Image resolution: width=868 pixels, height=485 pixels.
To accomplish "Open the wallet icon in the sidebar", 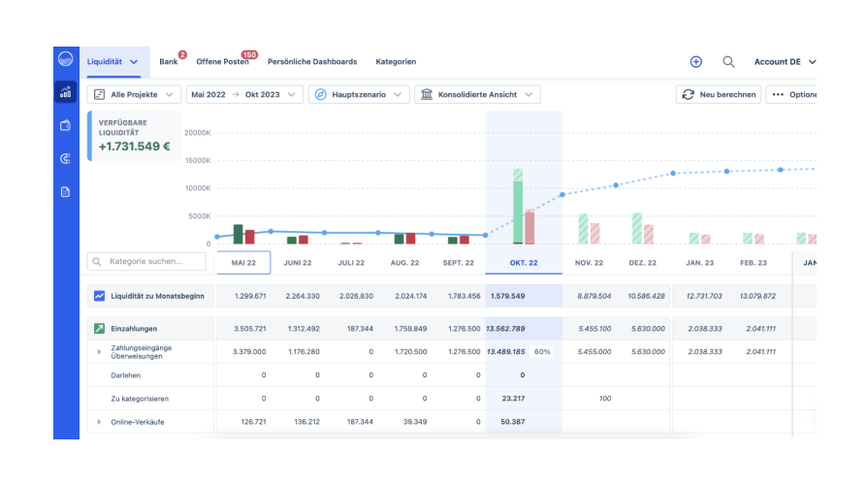I will point(65,125).
